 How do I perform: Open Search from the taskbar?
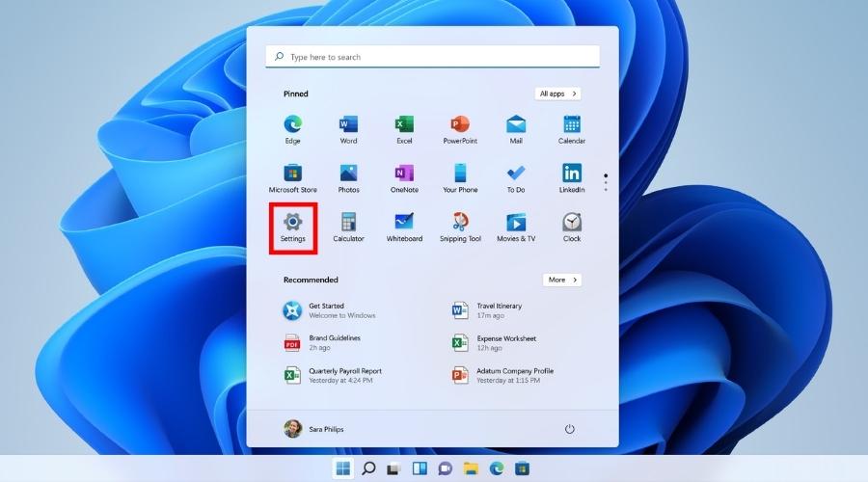coord(368,469)
